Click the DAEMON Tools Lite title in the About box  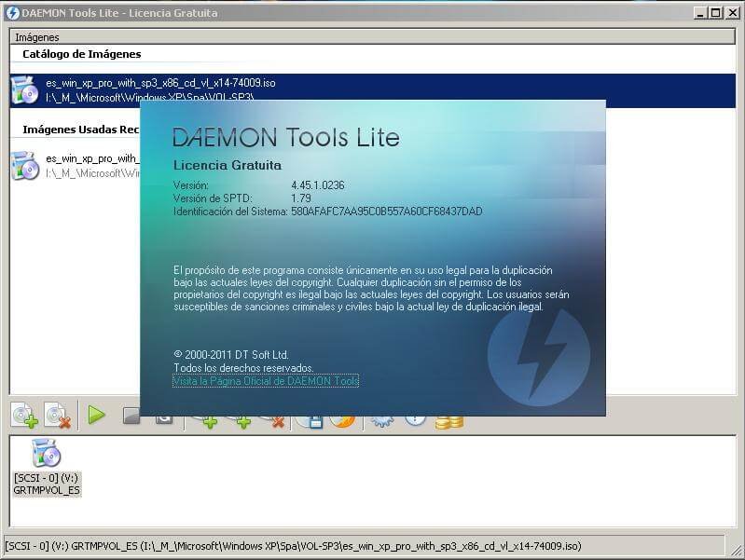[x=286, y=137]
